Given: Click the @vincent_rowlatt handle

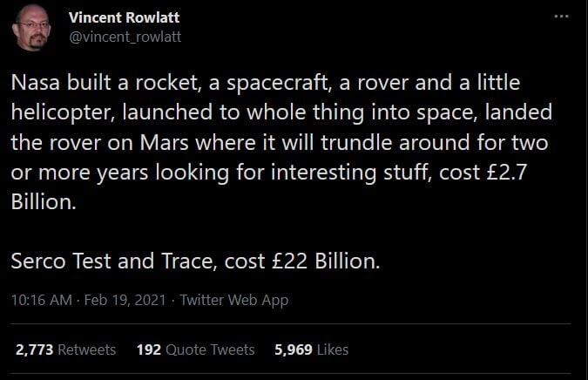Looking at the screenshot, I should [125, 37].
